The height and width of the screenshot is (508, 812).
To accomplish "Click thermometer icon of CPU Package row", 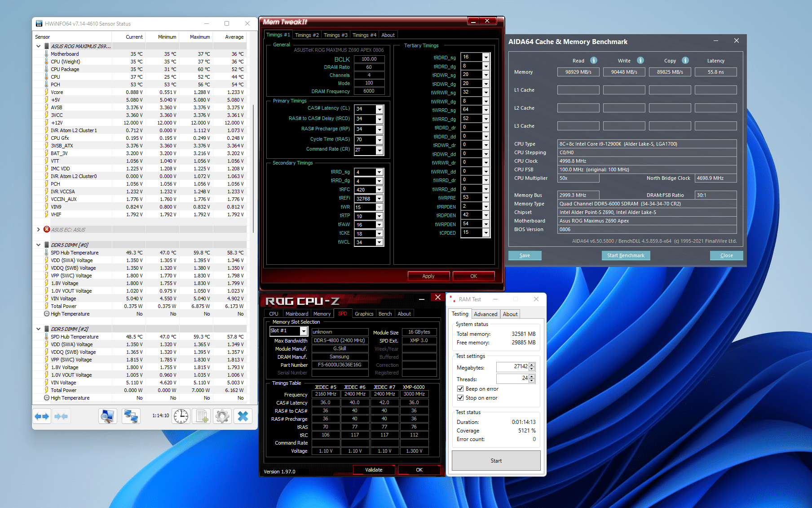I will [x=46, y=69].
